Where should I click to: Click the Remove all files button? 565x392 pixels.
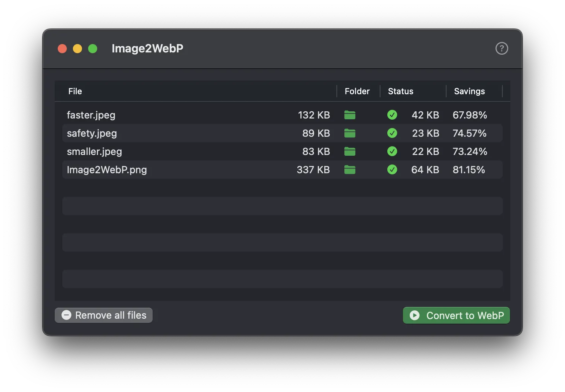click(x=104, y=315)
